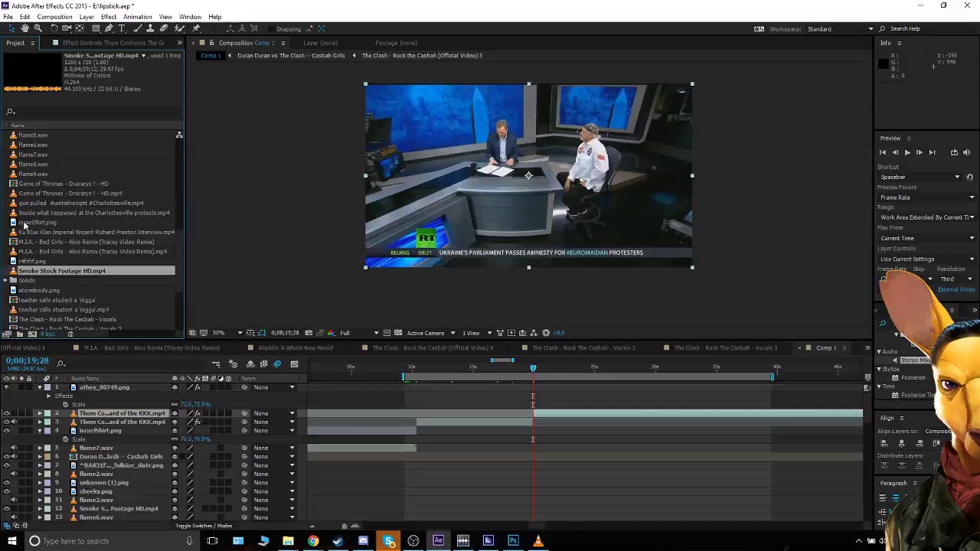This screenshot has width=980, height=551.
Task: Select the Zoom magnifier tool
Action: click(38, 28)
